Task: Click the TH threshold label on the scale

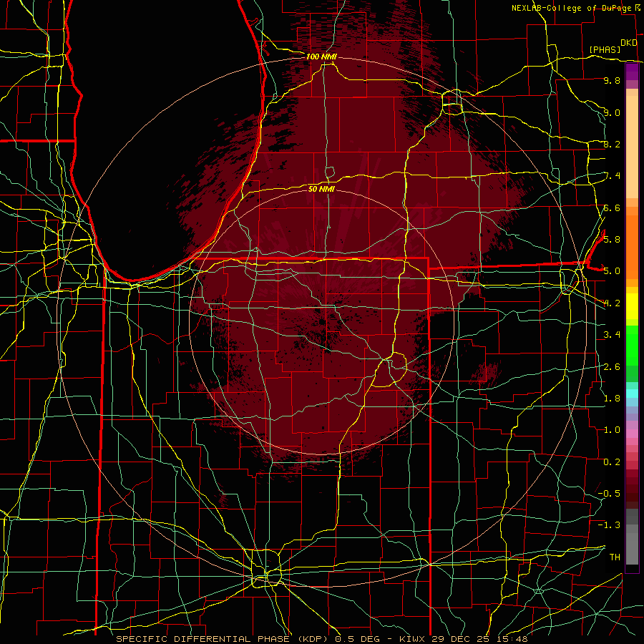Action: tap(615, 557)
